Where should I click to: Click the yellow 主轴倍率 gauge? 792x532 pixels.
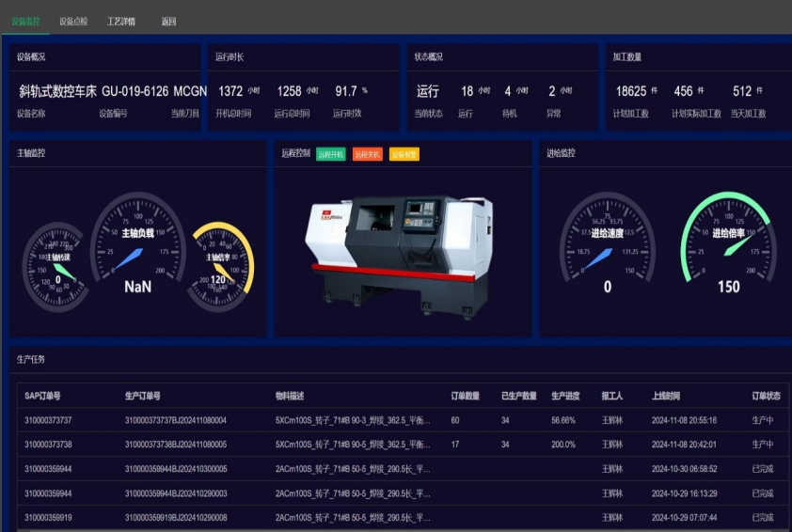tap(219, 267)
